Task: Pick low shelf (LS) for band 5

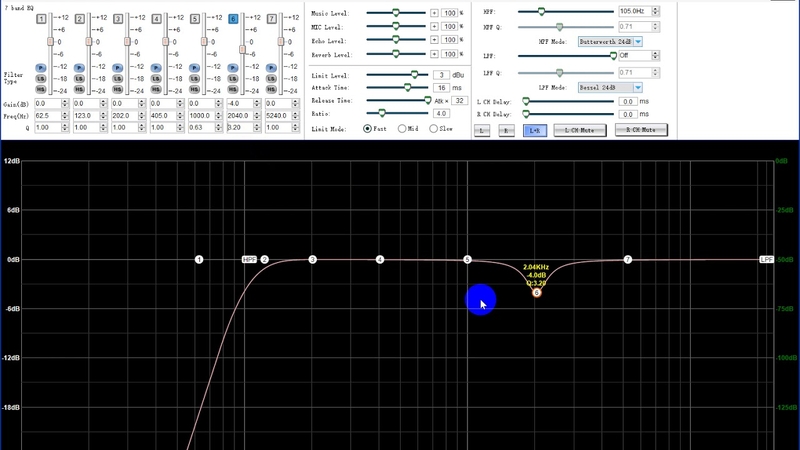Action: click(x=194, y=79)
